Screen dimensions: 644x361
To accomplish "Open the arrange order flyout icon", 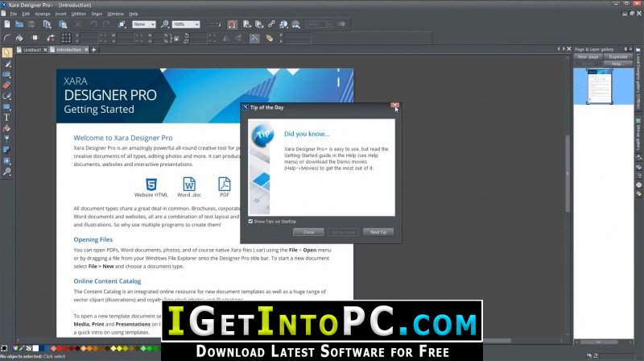I will point(122,24).
